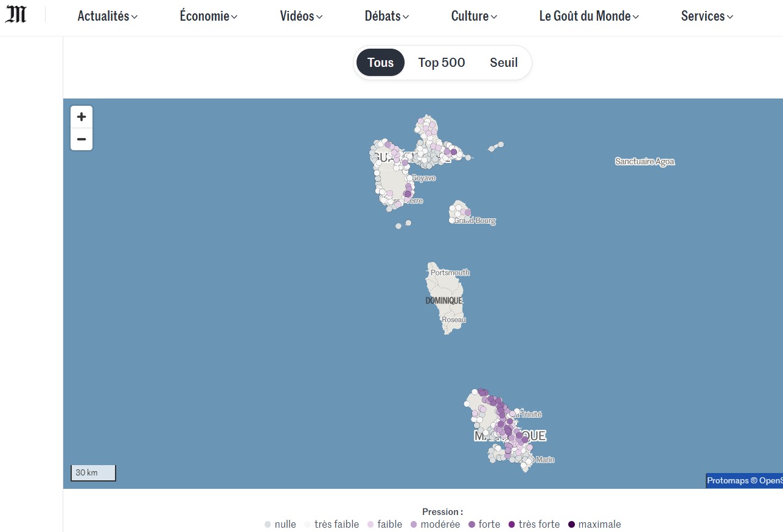
Task: Expand the Services menu
Action: tap(707, 16)
